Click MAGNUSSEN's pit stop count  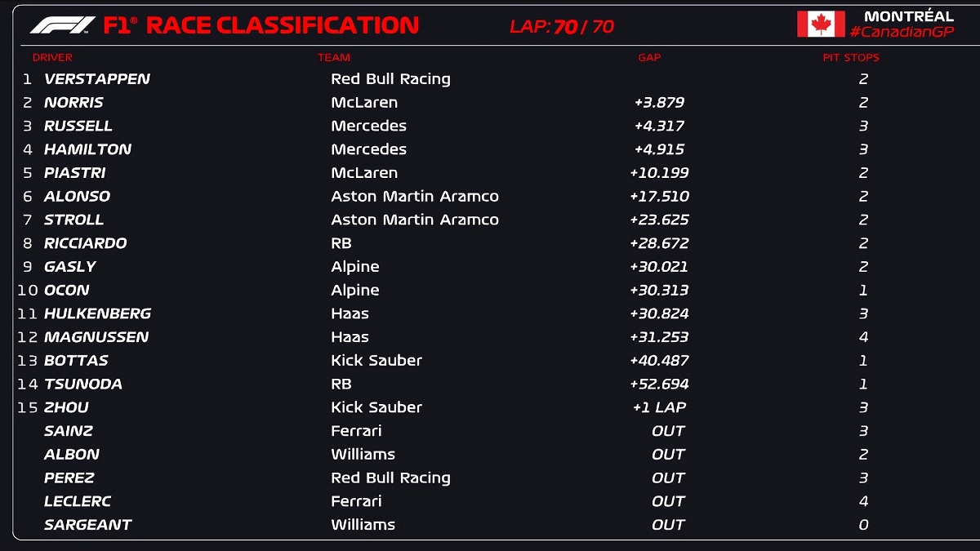pyautogui.click(x=863, y=337)
